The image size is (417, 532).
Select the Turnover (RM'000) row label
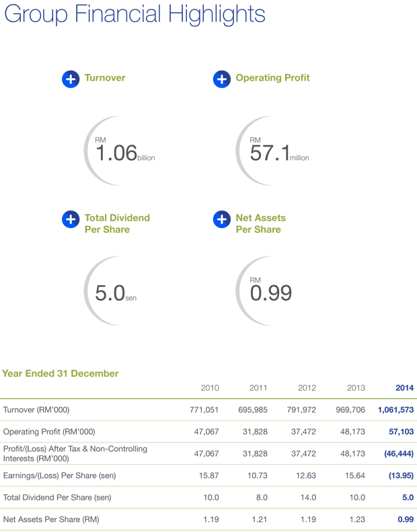(36, 410)
